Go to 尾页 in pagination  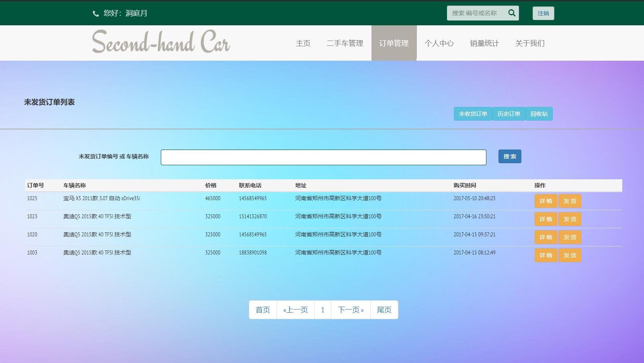pyautogui.click(x=384, y=310)
